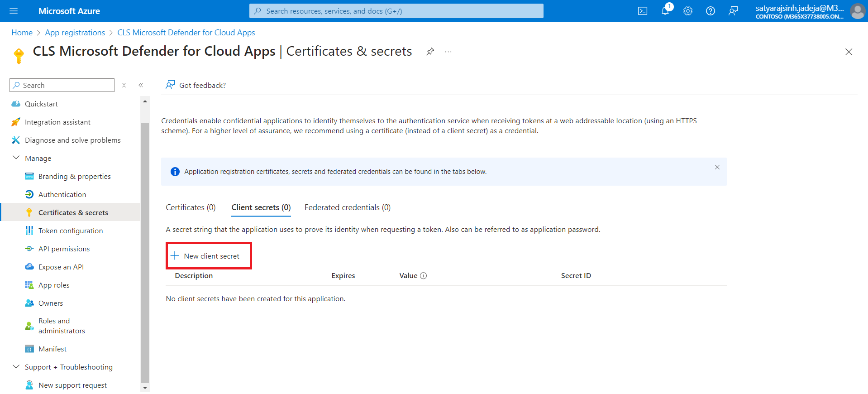Click the Branding & properties icon

click(29, 176)
